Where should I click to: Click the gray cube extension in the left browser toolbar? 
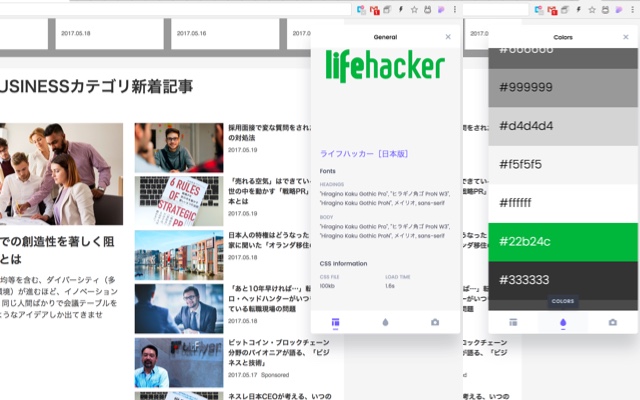pos(387,9)
